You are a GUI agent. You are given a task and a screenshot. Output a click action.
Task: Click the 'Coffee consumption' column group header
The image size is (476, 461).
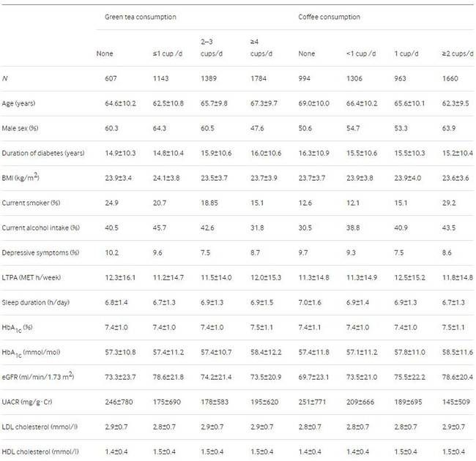[329, 16]
